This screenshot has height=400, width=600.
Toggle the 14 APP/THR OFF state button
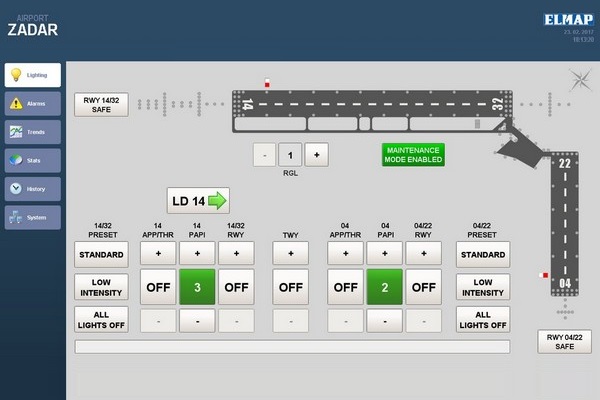[158, 287]
